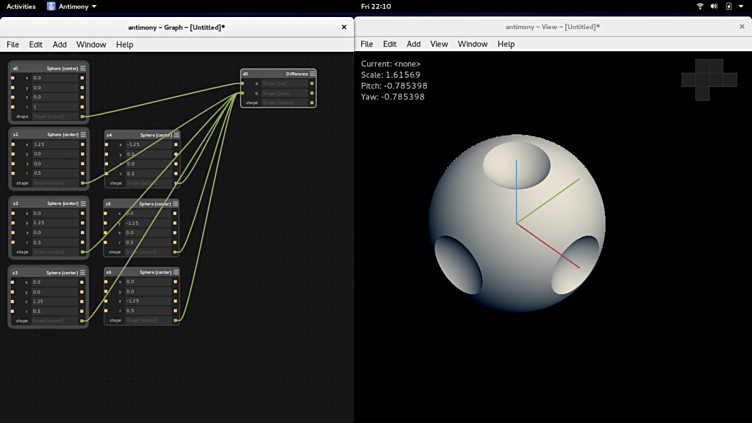
Task: Expand the system status menu arrow
Action: coord(741,6)
